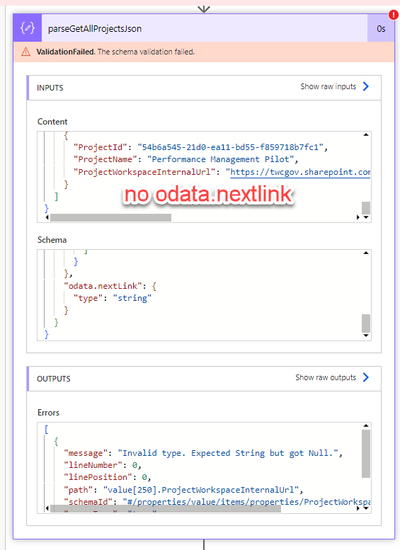Open the twcgov.sharepoint.com URL link
The image size is (400, 550).
pyautogui.click(x=300, y=172)
